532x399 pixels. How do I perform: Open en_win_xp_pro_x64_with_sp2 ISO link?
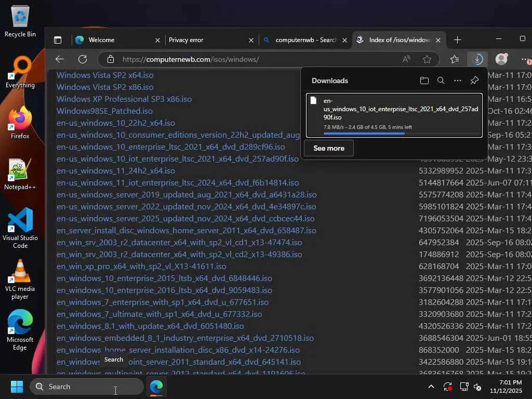[141, 267]
